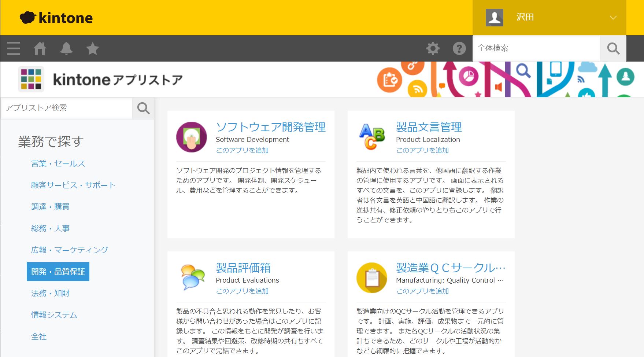This screenshot has width=644, height=357.
Task: Open the help question mark icon
Action: (459, 48)
